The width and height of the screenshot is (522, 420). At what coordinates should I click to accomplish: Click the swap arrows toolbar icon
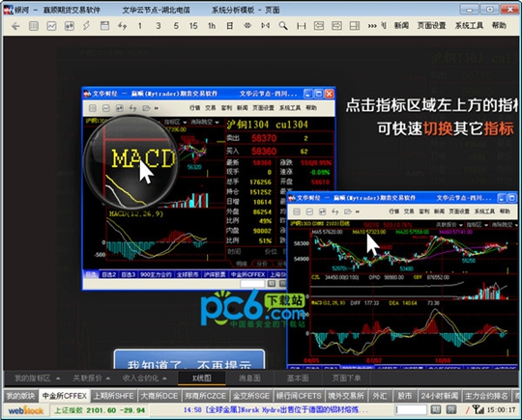pos(122,26)
